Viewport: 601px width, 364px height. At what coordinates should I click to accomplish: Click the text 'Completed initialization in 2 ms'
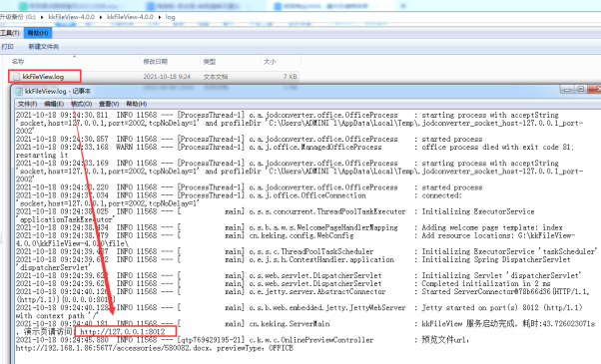486,283
